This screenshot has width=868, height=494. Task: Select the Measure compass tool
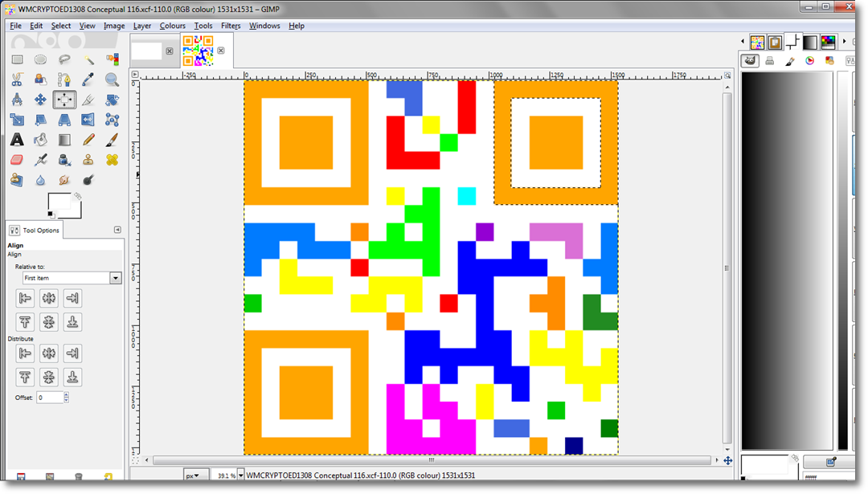click(17, 100)
